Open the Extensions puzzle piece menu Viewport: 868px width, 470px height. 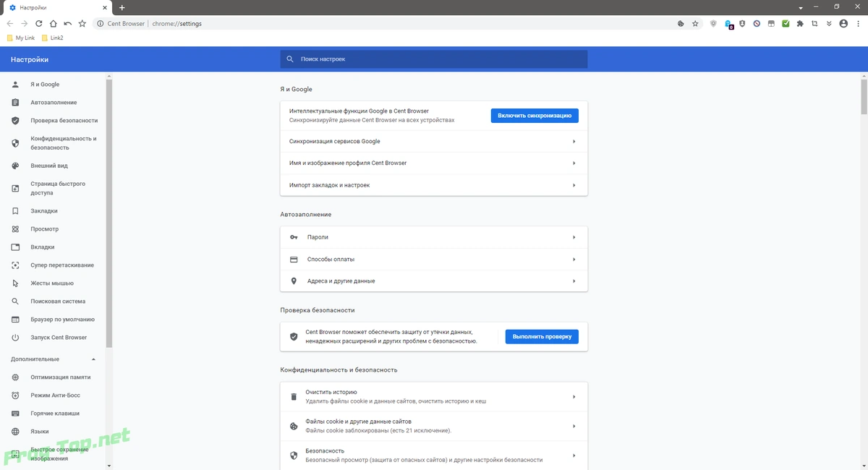(x=800, y=23)
